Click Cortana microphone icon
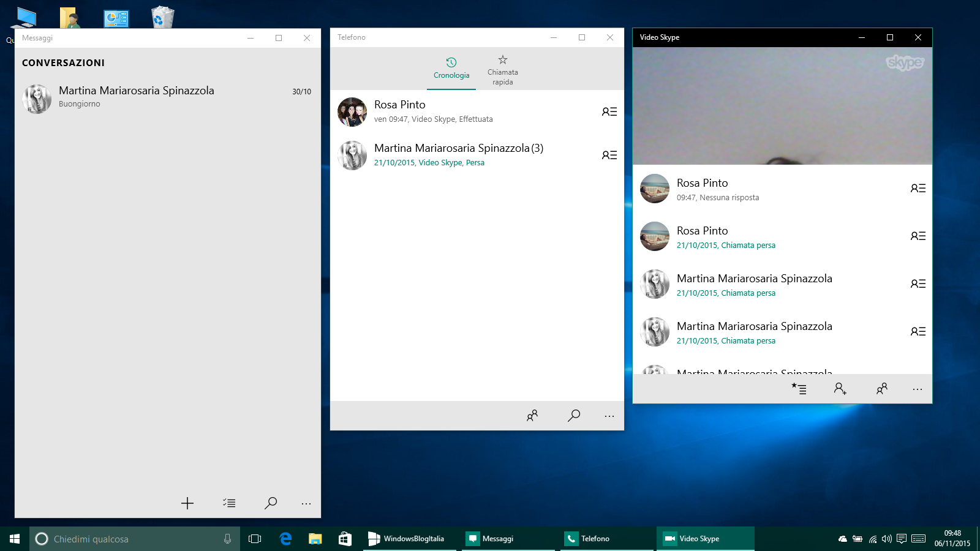 pos(227,539)
